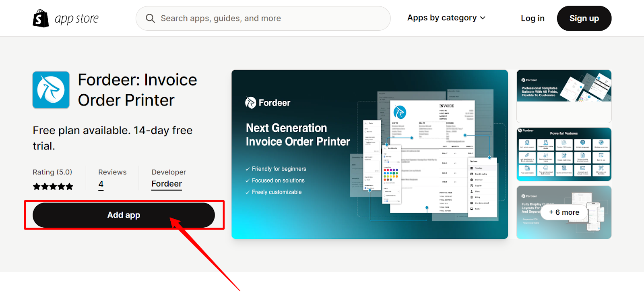The height and width of the screenshot is (307, 644).
Task: Open the main Next Generation Invoice screenshot
Action: (369, 154)
